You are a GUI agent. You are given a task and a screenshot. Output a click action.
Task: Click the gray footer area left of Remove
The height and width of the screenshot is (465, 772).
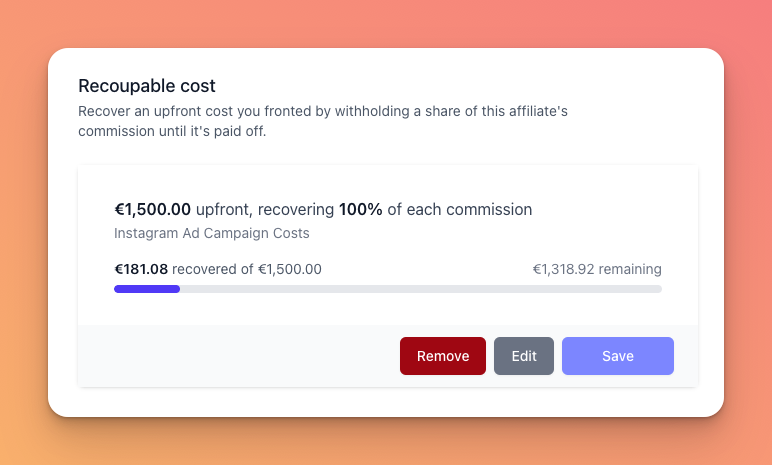[239, 356]
